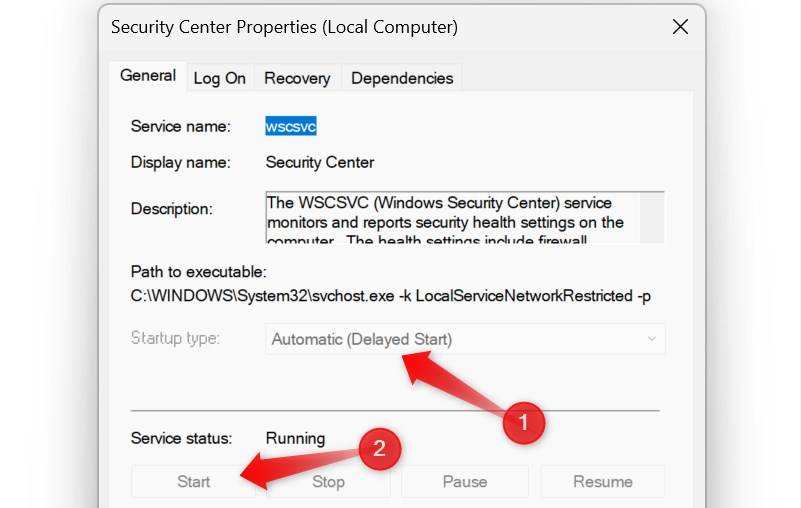Click the red number 2 marker
This screenshot has height=508, width=801.
pyautogui.click(x=379, y=449)
